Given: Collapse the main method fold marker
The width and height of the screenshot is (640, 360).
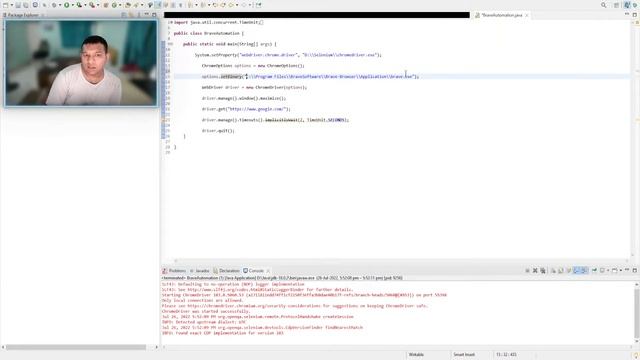Looking at the screenshot, I should coord(170,44).
